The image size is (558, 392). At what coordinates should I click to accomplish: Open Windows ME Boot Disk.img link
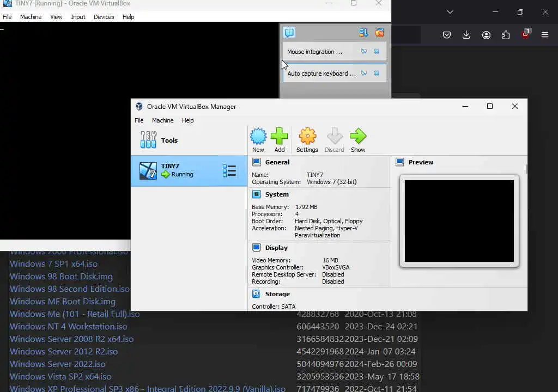point(63,301)
